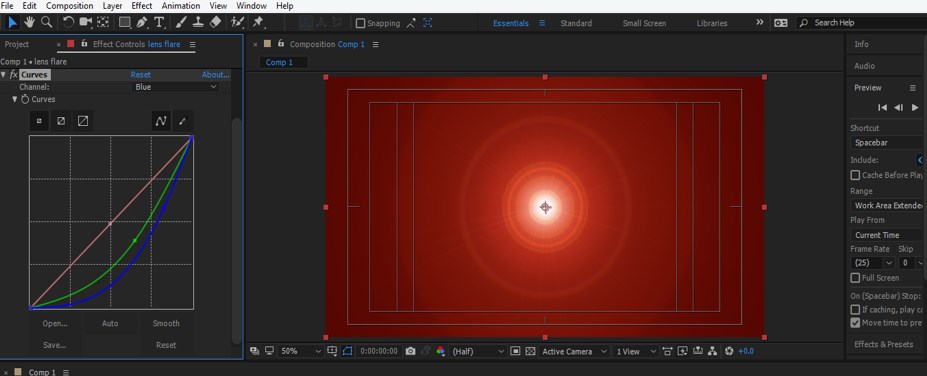Select the Brush tool
This screenshot has height=376, width=927.
(x=182, y=22)
